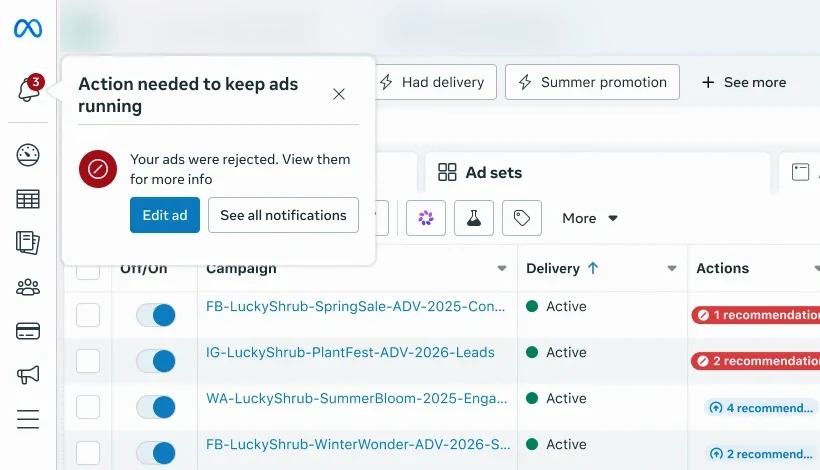Click the red 2 recommendations badge
This screenshot has height=470, width=820.
[x=756, y=361]
